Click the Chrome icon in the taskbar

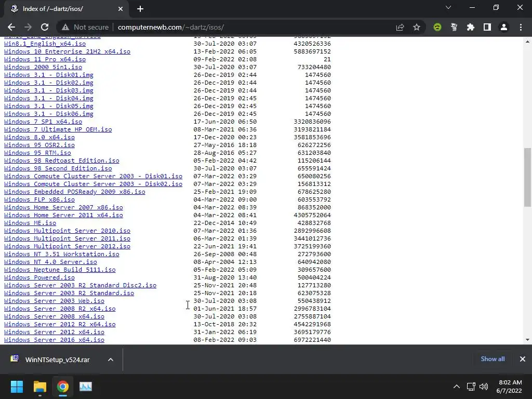pyautogui.click(x=63, y=387)
